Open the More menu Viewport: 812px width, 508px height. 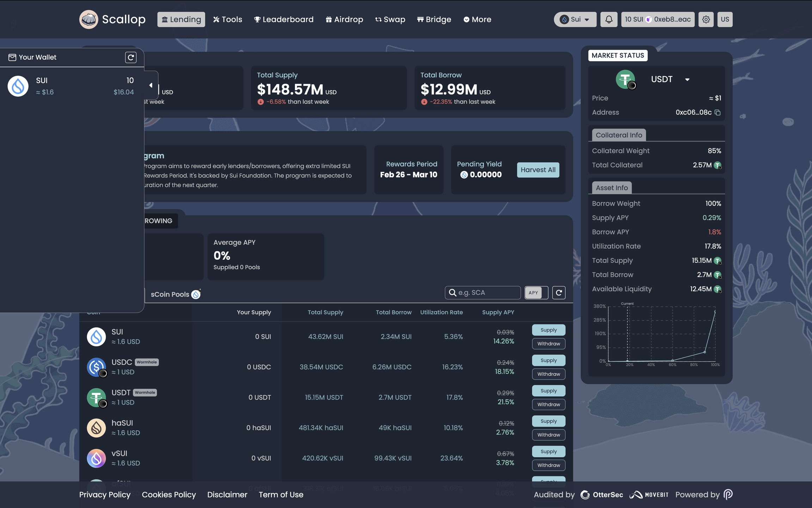point(477,19)
